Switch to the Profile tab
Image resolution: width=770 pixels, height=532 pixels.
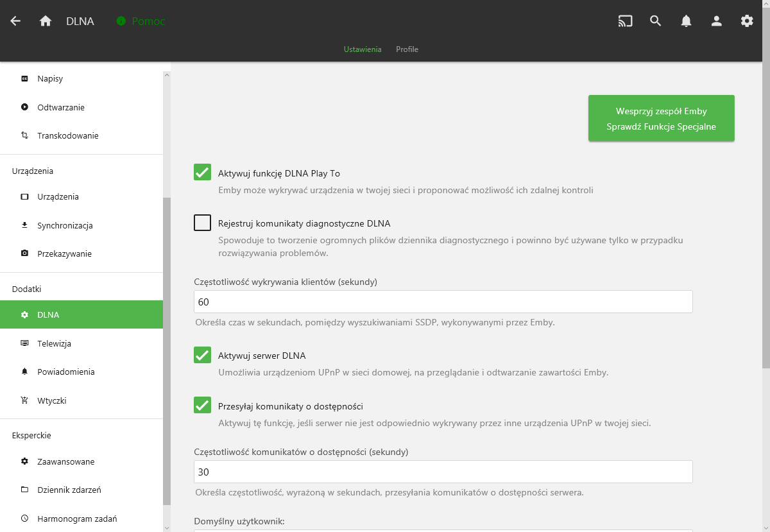coord(407,49)
